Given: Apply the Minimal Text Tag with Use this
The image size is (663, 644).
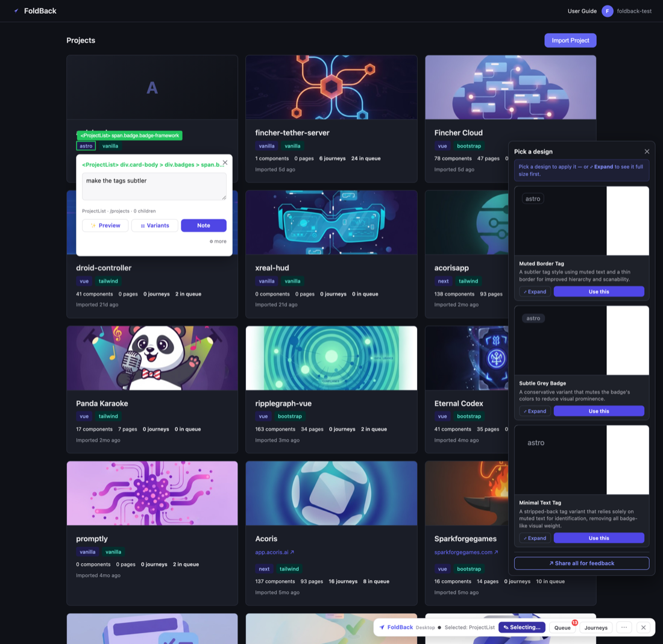Looking at the screenshot, I should pyautogui.click(x=599, y=538).
